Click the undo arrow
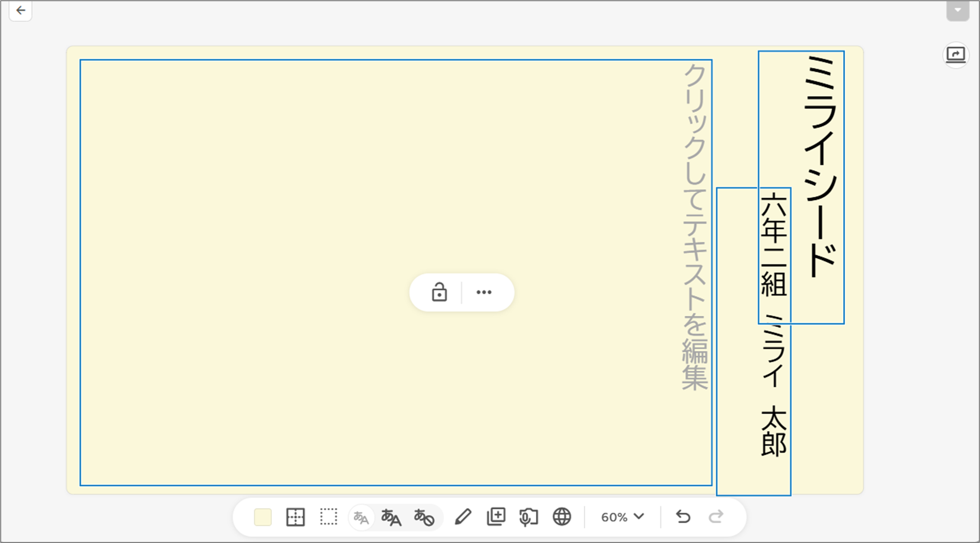The width and height of the screenshot is (980, 543). [683, 517]
